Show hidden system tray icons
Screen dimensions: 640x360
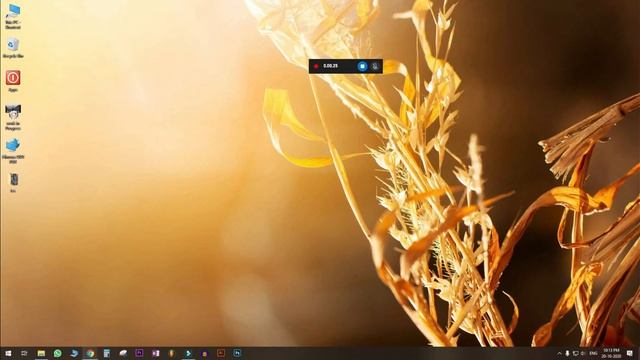coord(559,353)
